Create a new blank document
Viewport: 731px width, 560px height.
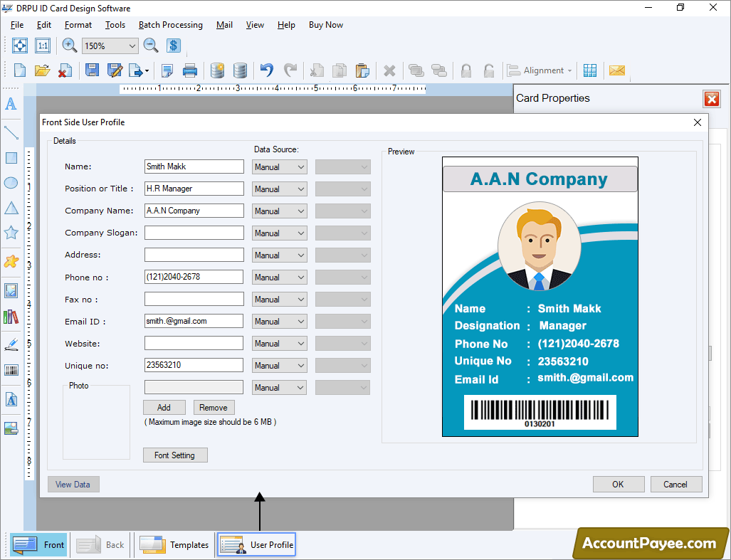pyautogui.click(x=20, y=70)
